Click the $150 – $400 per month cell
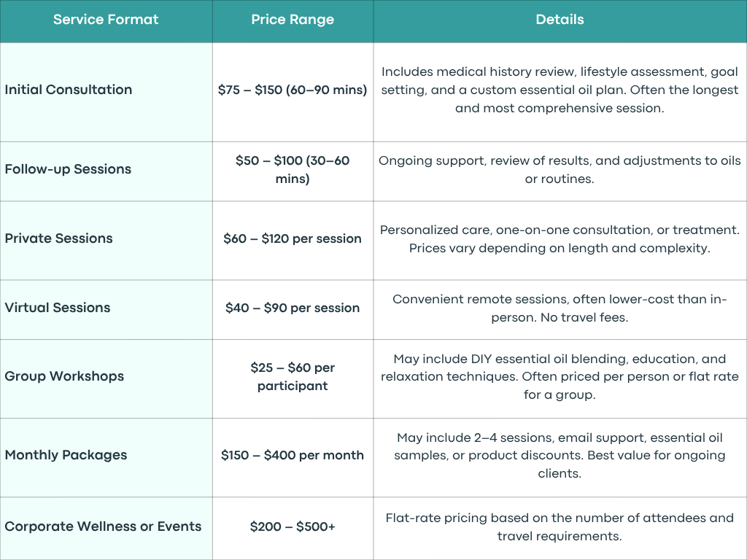Screen dimensions: 747x560 293,455
